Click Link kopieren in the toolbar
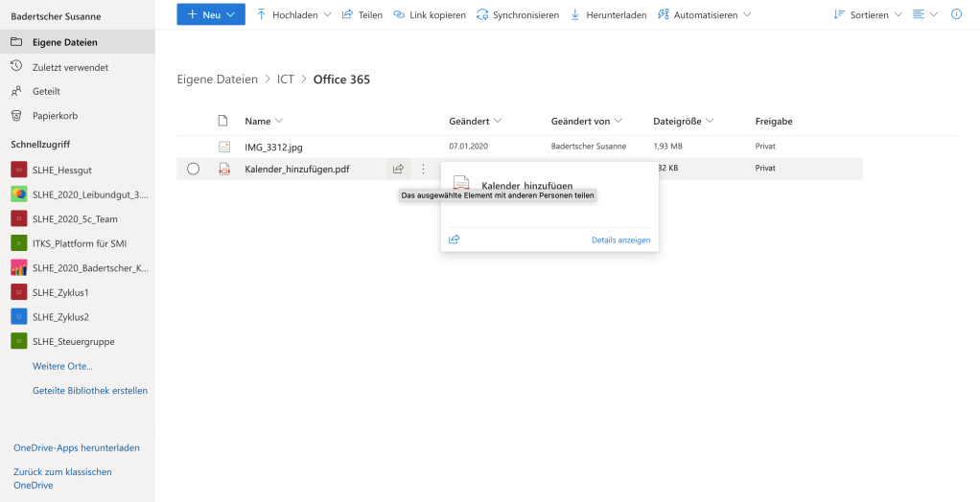980x502 pixels. [x=430, y=15]
